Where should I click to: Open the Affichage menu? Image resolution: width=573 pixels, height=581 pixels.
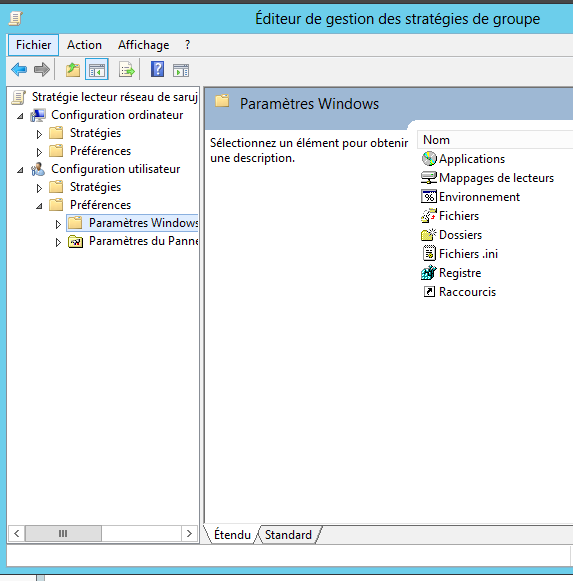pyautogui.click(x=143, y=45)
